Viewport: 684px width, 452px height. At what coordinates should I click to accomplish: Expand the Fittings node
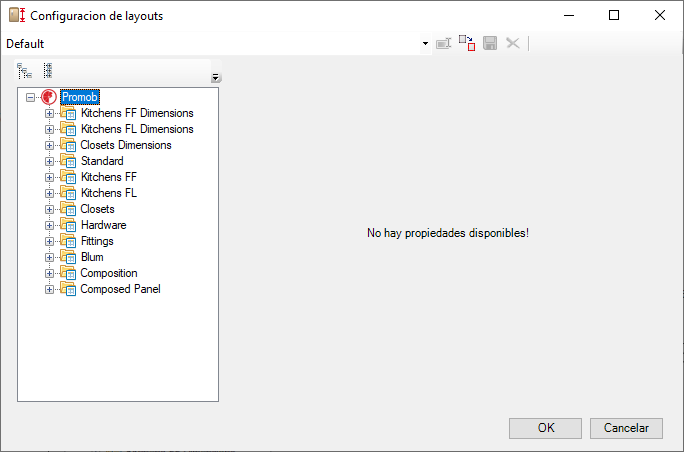[x=49, y=241]
